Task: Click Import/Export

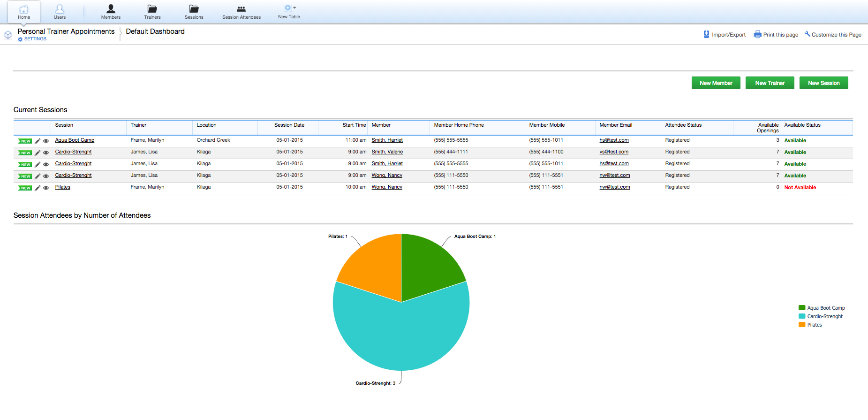Action: point(725,35)
